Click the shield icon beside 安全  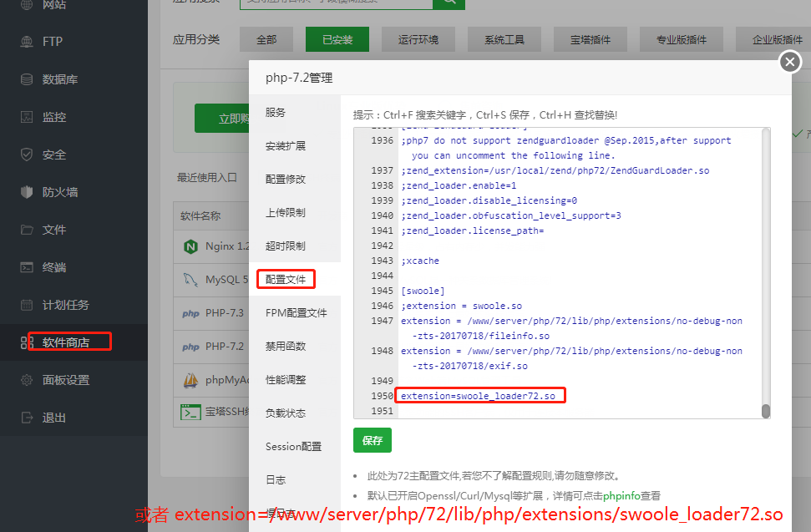(x=27, y=155)
